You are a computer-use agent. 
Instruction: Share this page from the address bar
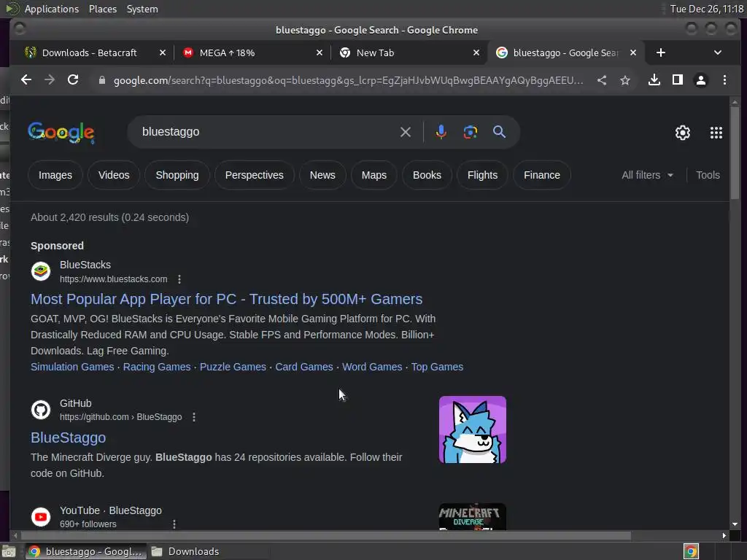602,80
